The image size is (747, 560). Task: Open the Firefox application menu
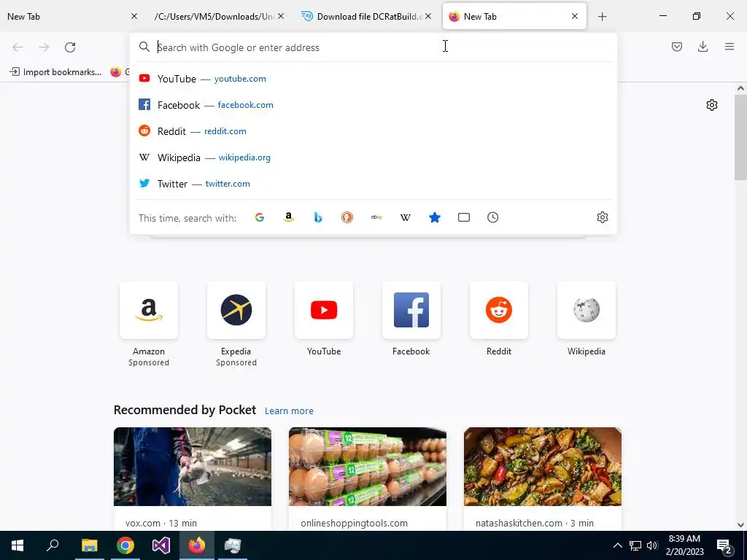729,47
